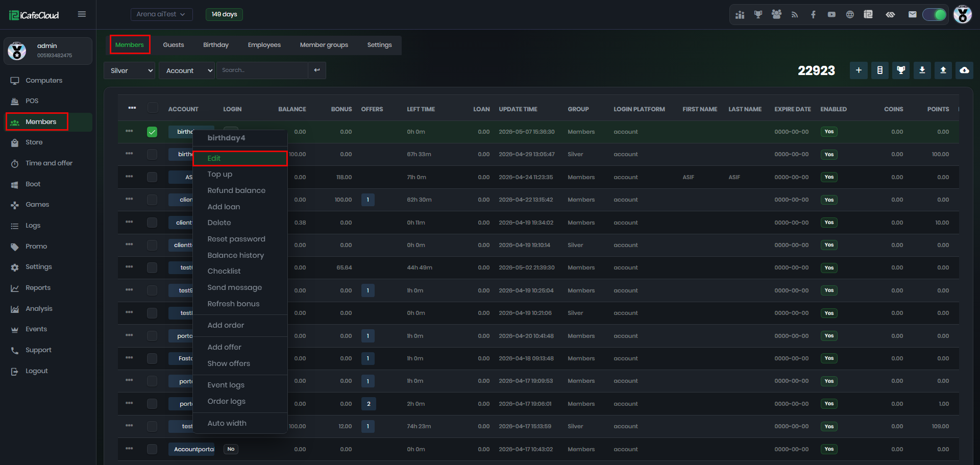Open the community group icon in top bar
The image size is (980, 465).
click(x=776, y=14)
